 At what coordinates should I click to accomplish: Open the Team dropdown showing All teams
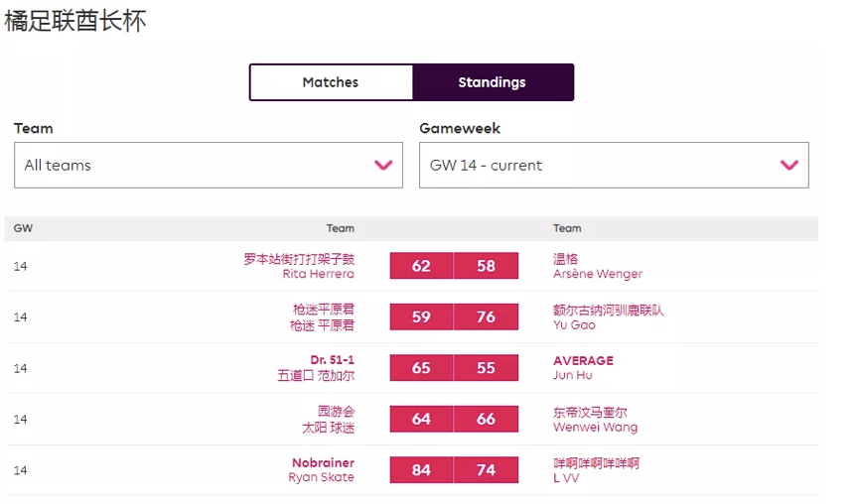tap(208, 165)
